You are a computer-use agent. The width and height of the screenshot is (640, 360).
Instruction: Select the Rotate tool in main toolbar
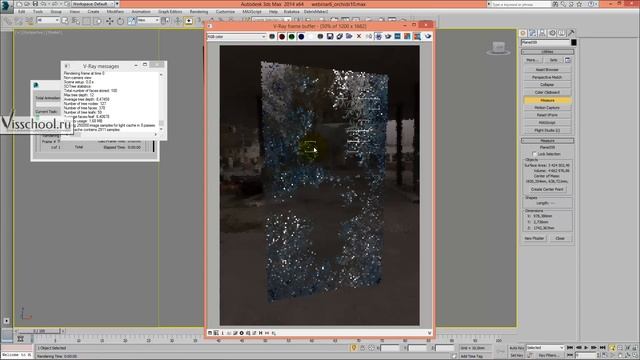click(x=120, y=20)
